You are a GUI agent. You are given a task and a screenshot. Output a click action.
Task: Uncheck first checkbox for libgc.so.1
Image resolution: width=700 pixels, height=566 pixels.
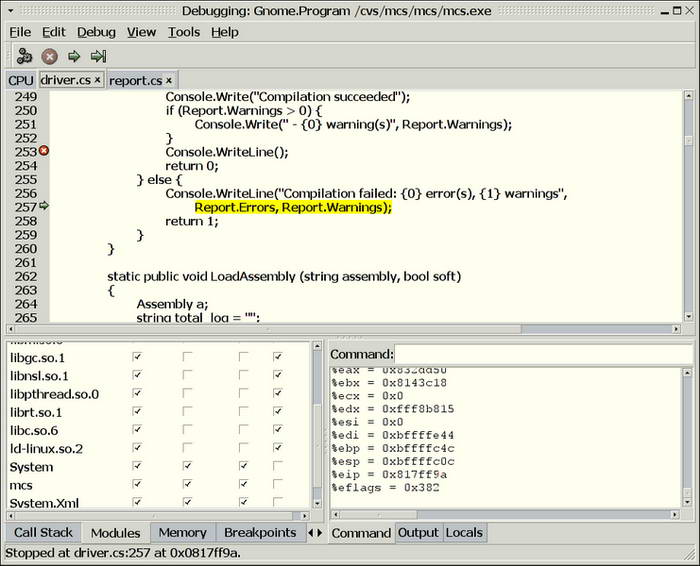click(x=137, y=357)
